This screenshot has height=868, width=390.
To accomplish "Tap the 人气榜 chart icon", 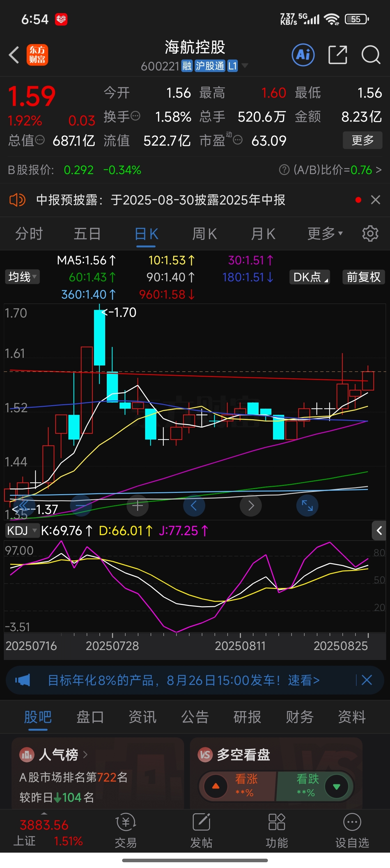I will tap(27, 755).
